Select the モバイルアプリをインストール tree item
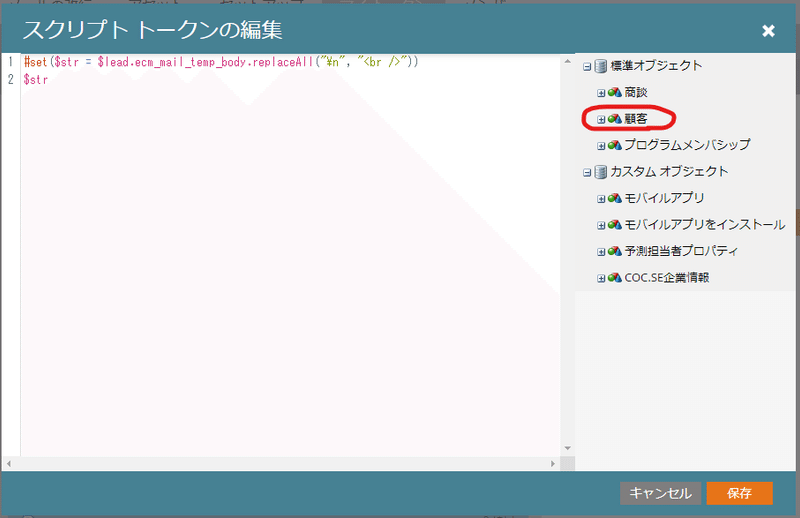Screen dimensions: 800x518 tap(705, 225)
